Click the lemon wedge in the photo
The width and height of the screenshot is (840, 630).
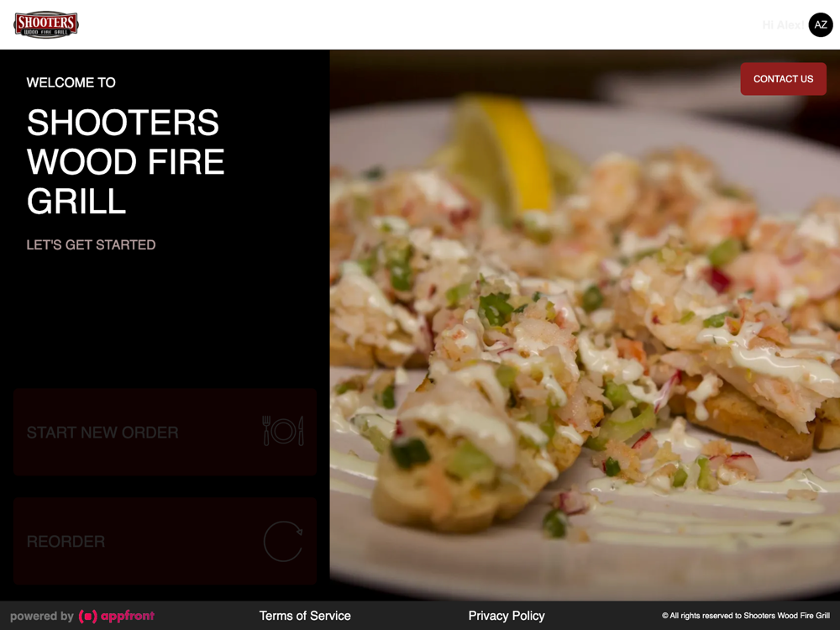(x=503, y=155)
